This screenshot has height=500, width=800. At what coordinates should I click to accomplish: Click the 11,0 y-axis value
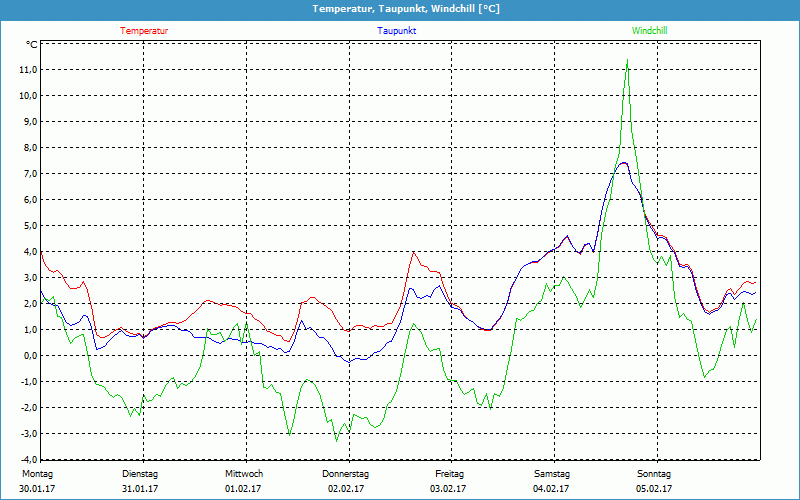27,70
